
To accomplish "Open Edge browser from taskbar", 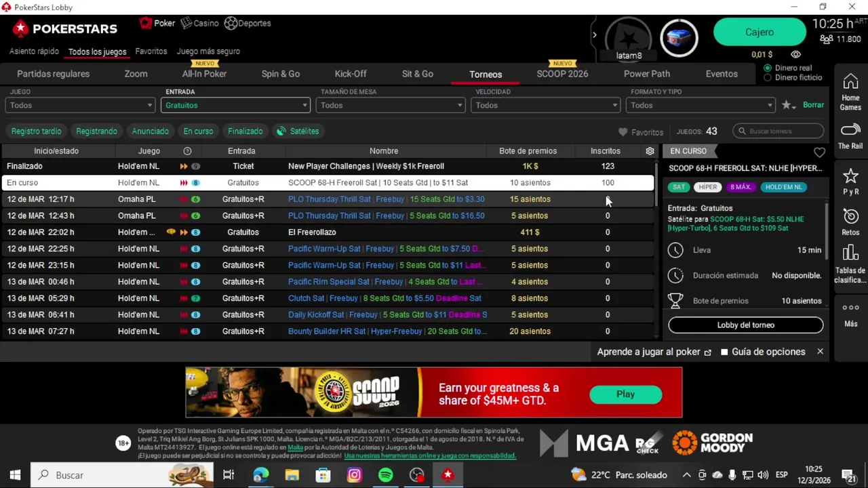I will [261, 475].
